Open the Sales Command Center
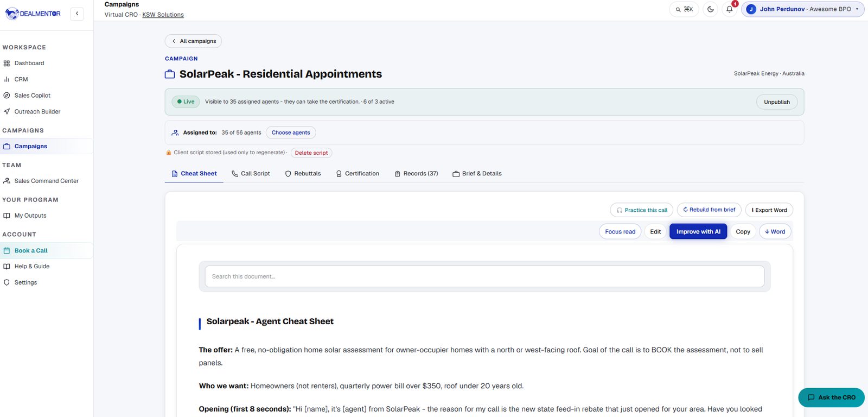This screenshot has height=417, width=868. [x=46, y=181]
